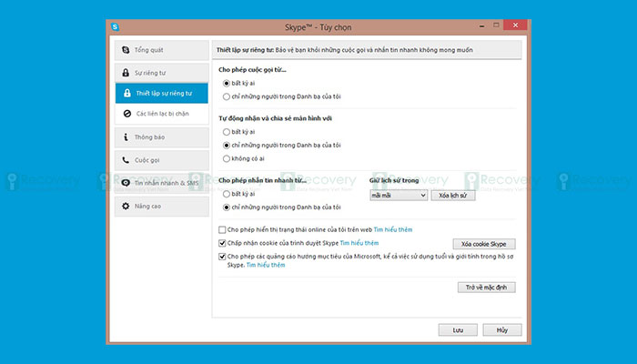Select 'bất kỳ ai' for allowing calls
The height and width of the screenshot is (364, 637).
tap(227, 84)
